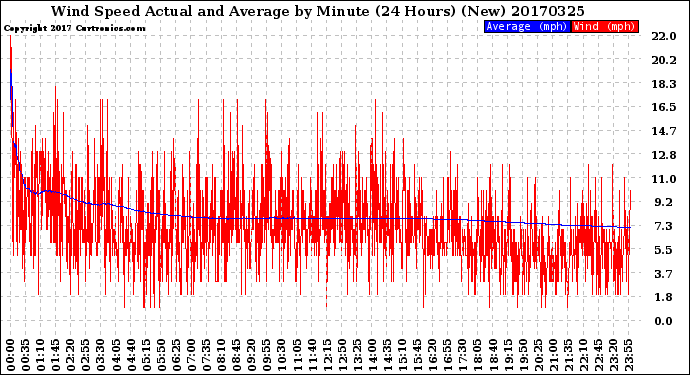This screenshot has height=375, width=690.
Task: Click the 1.8 y-axis label
Action: point(664,298)
